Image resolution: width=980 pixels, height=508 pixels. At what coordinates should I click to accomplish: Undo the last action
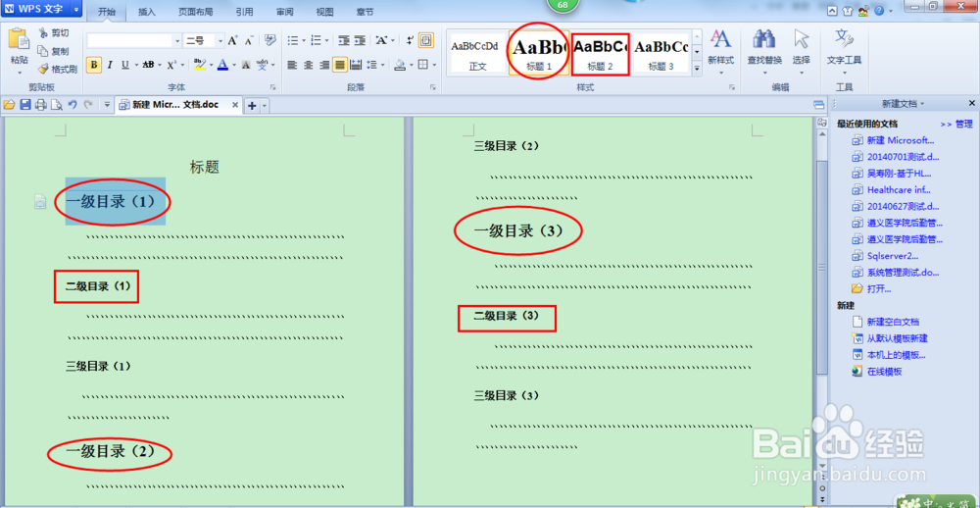coord(73,105)
